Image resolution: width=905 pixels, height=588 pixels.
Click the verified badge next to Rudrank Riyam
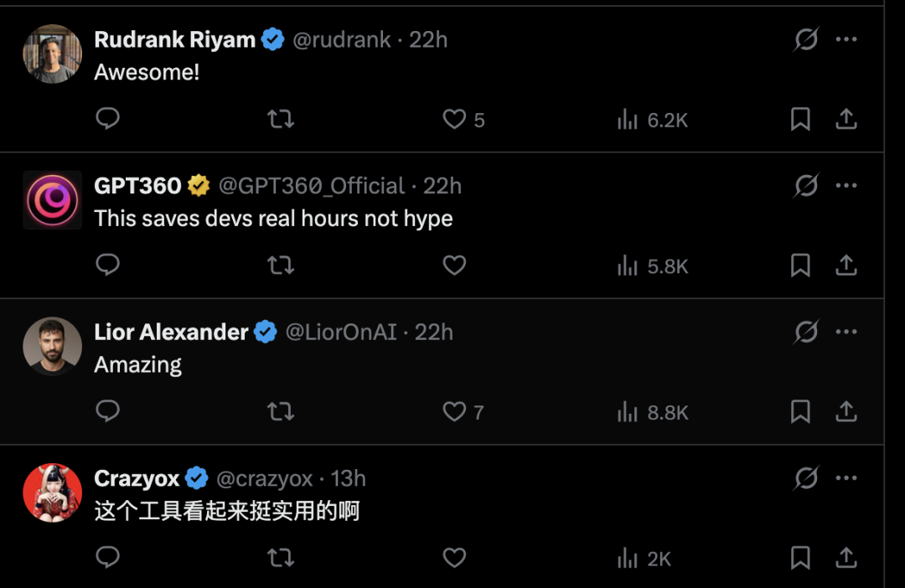[x=270, y=39]
